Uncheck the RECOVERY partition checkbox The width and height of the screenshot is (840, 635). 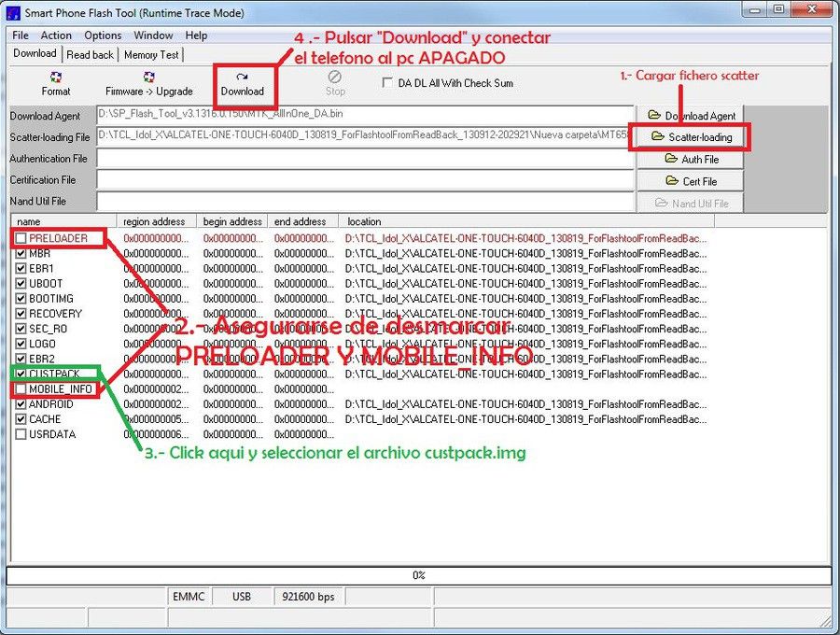click(21, 314)
